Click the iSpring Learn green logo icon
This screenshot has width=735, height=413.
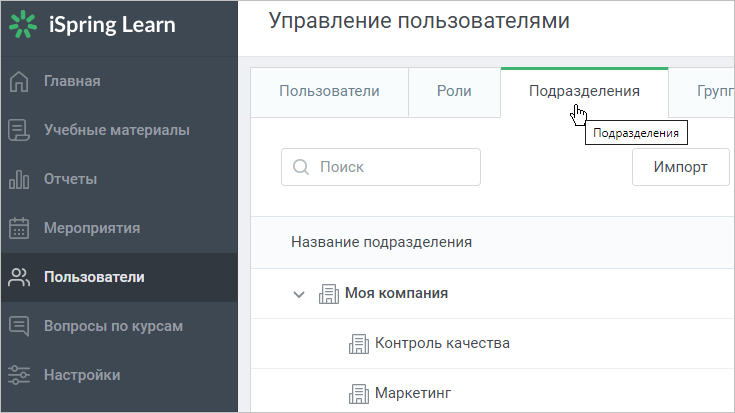click(23, 24)
